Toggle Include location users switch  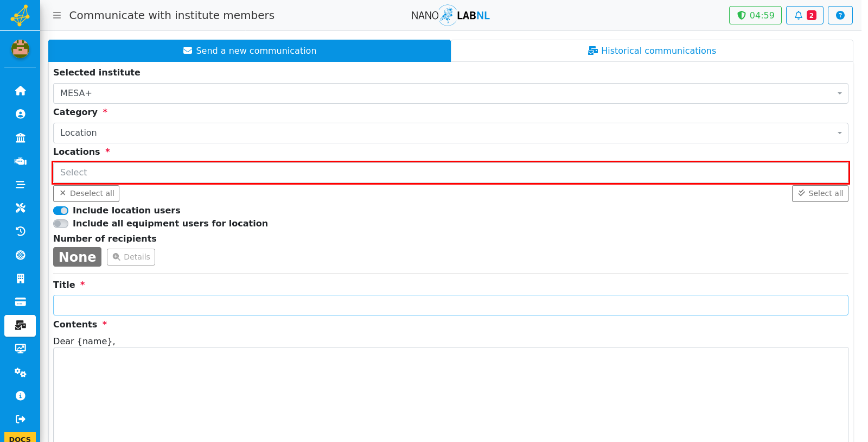click(x=61, y=211)
